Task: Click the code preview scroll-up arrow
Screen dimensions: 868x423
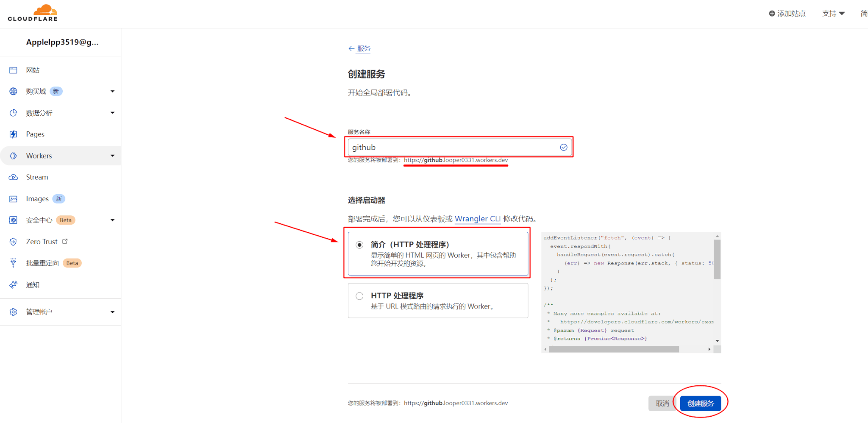Action: click(x=717, y=236)
